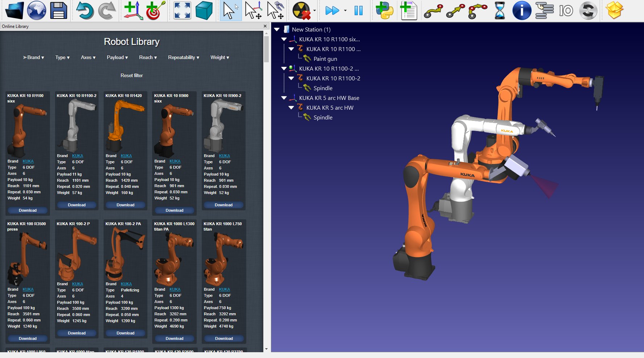Enable fast simulation mode
The height and width of the screenshot is (358, 644).
coord(332,10)
